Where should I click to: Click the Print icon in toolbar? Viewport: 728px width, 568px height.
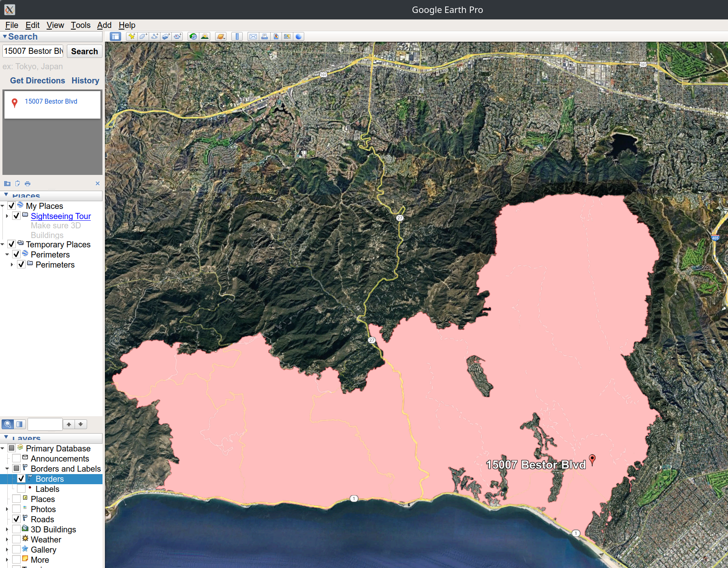click(265, 36)
